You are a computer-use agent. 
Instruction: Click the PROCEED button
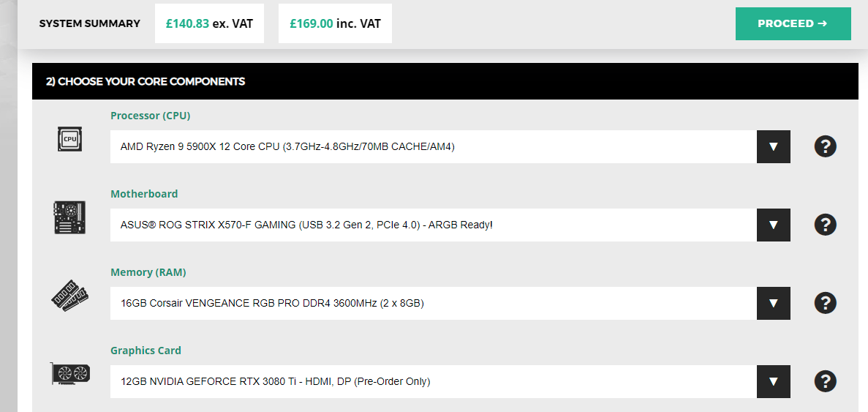point(793,24)
